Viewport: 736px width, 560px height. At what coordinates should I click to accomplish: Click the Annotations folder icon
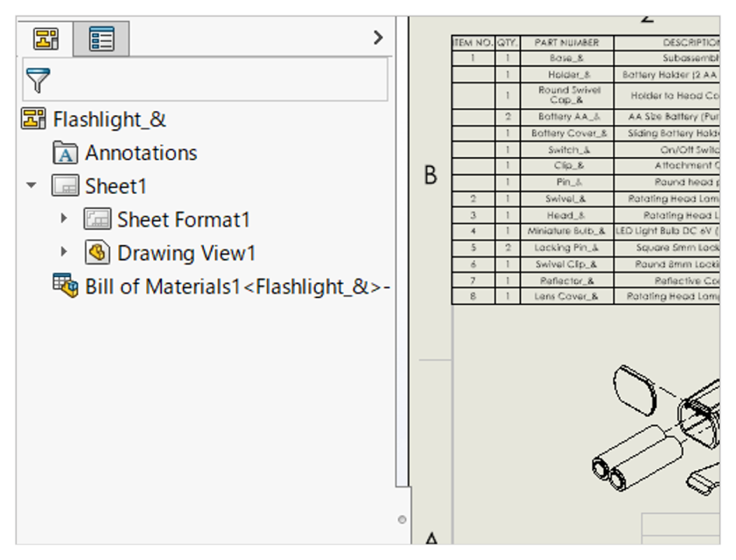coord(65,153)
